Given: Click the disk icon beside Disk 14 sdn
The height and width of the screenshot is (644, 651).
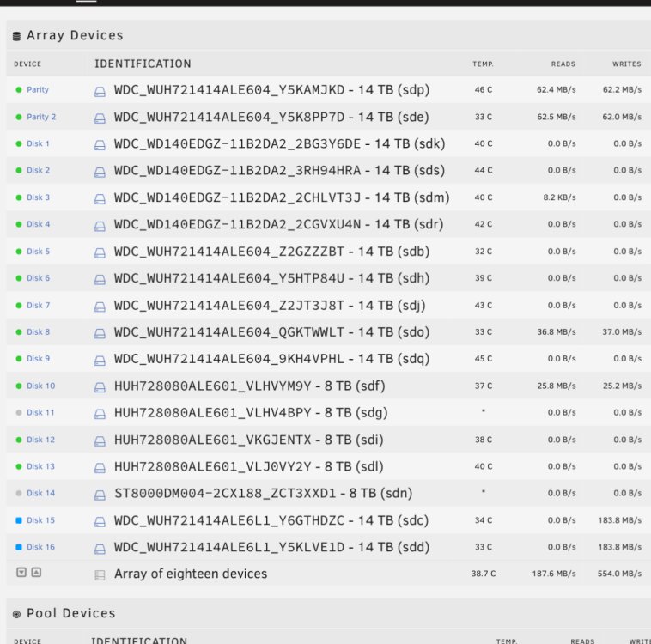Looking at the screenshot, I should (x=100, y=495).
